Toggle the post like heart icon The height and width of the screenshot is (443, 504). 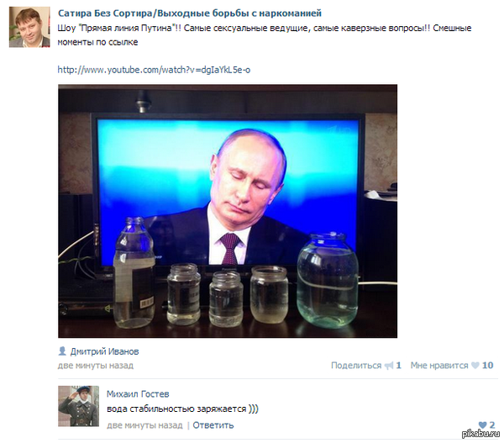[475, 366]
